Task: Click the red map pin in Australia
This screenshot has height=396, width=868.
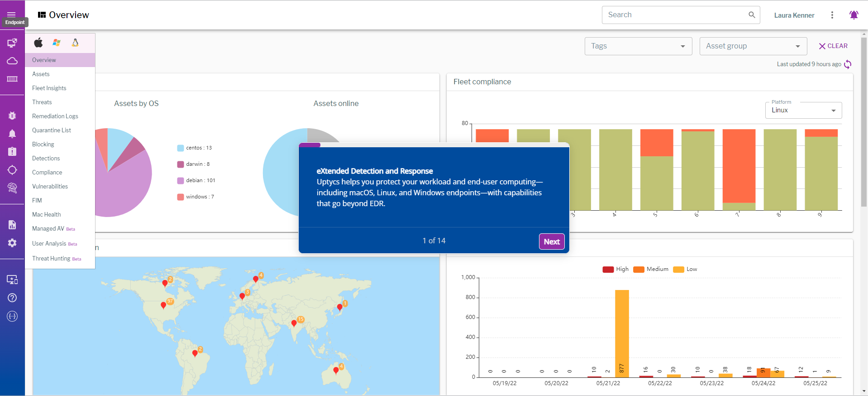Action: (x=336, y=371)
